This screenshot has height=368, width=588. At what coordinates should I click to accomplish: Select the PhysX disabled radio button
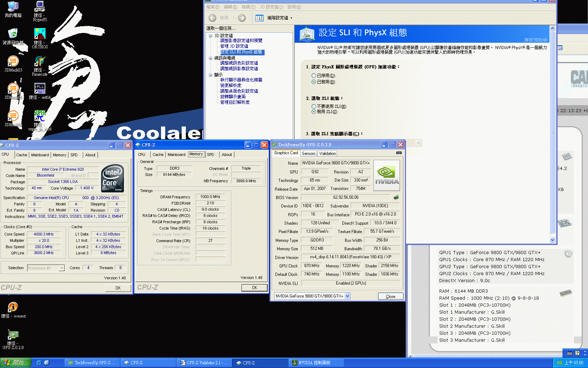tap(314, 76)
